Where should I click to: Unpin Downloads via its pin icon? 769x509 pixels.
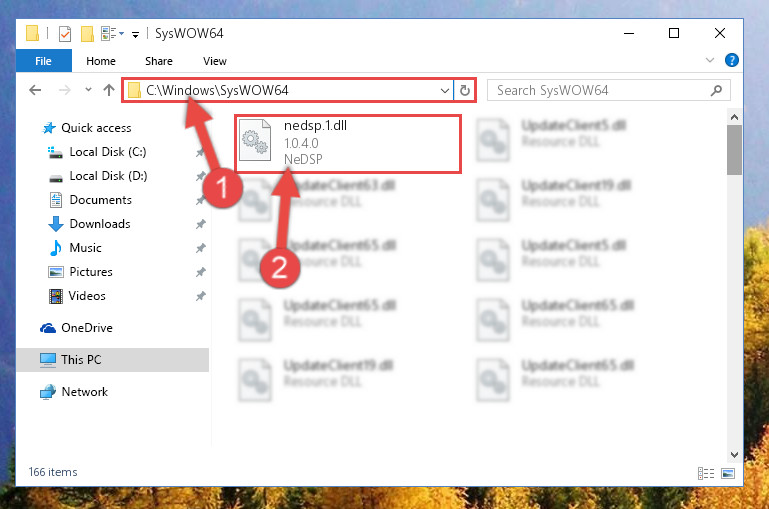point(200,224)
